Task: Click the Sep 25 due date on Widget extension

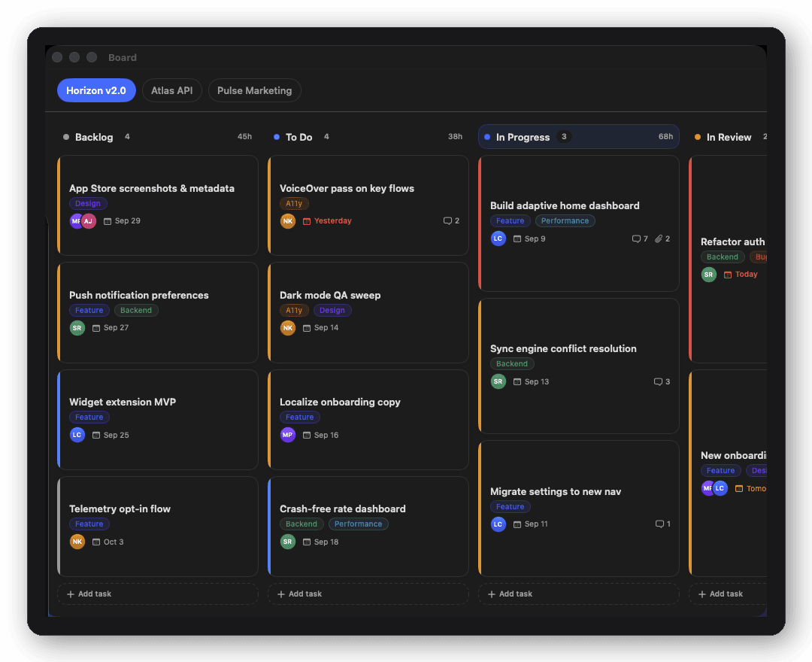Action: [116, 435]
